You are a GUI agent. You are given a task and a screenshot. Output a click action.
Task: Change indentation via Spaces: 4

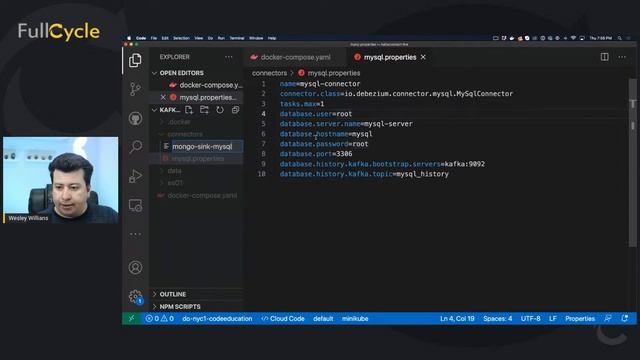[x=498, y=318]
